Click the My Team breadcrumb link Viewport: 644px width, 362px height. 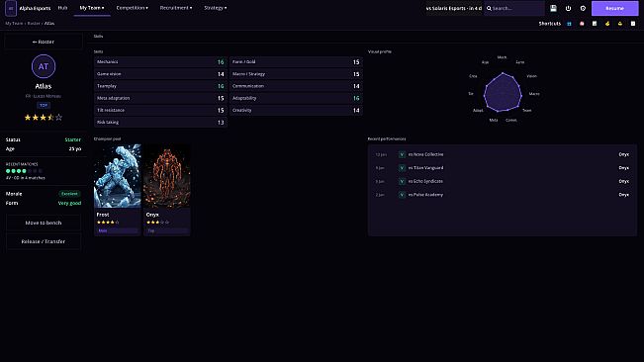(x=14, y=24)
